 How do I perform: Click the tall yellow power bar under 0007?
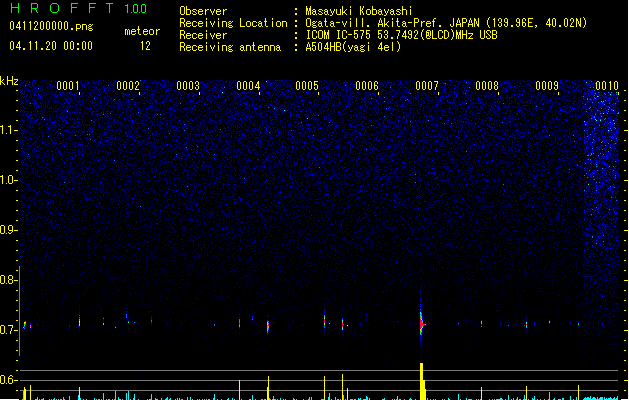click(x=422, y=381)
